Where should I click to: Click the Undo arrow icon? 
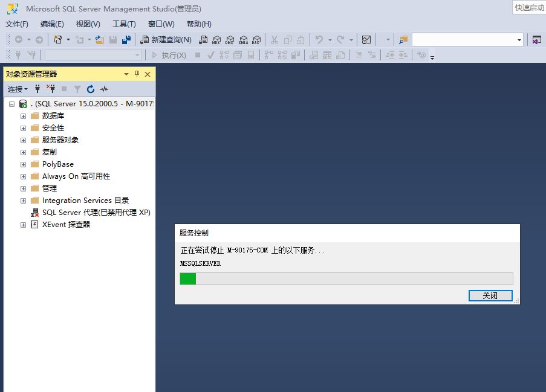tap(319, 40)
